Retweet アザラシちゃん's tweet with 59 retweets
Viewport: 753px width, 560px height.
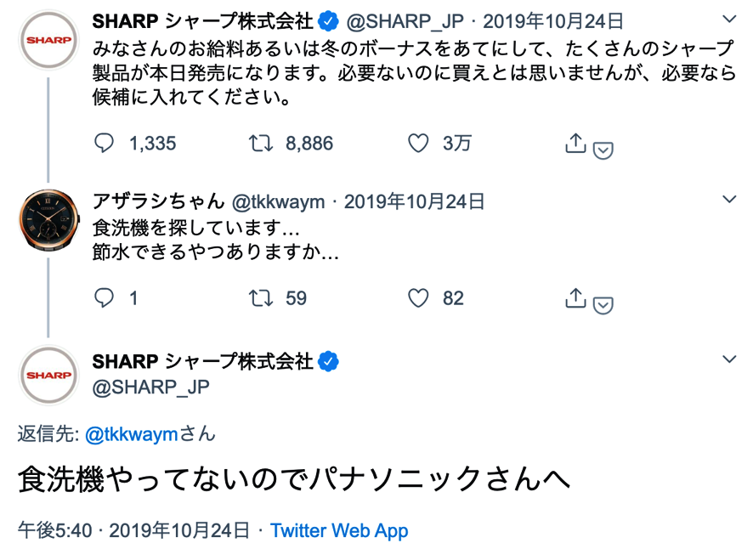pyautogui.click(x=259, y=298)
